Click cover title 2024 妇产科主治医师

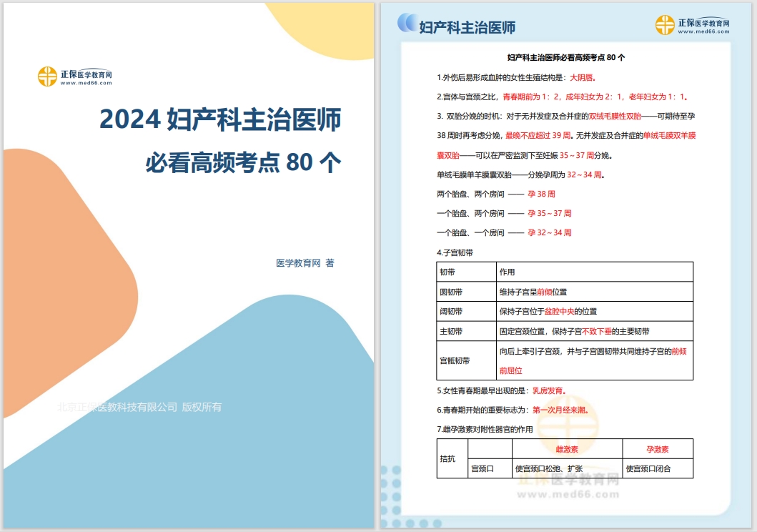pyautogui.click(x=220, y=119)
